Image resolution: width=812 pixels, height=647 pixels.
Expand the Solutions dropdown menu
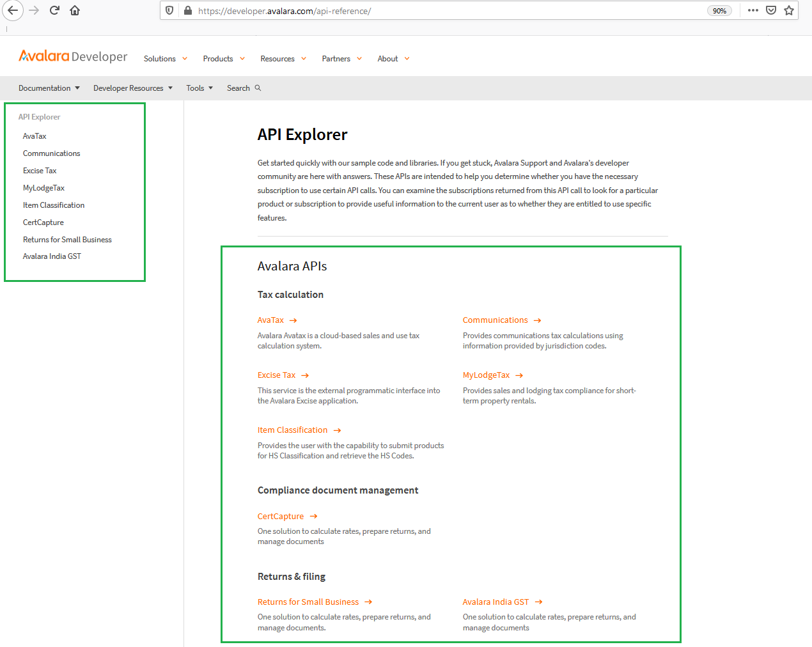[165, 59]
